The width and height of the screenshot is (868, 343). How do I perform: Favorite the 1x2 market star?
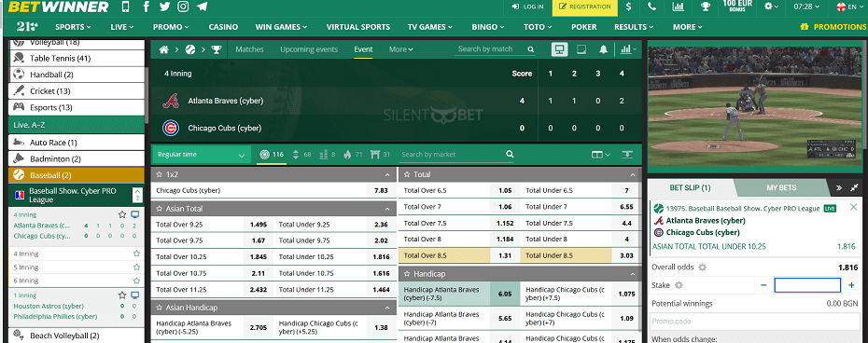160,174
